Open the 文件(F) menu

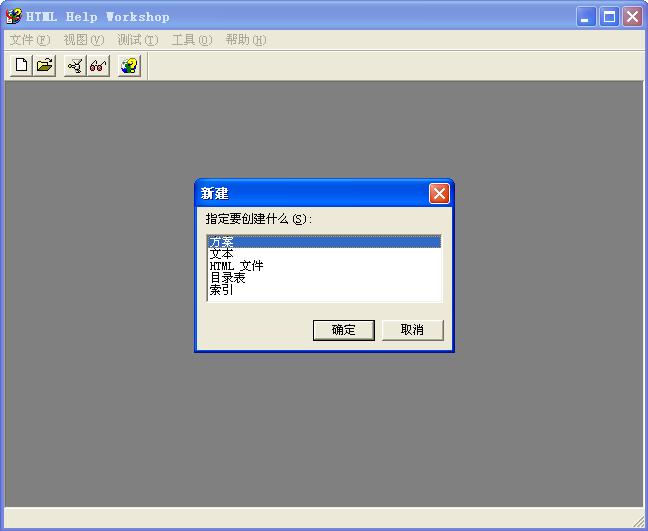pos(30,40)
